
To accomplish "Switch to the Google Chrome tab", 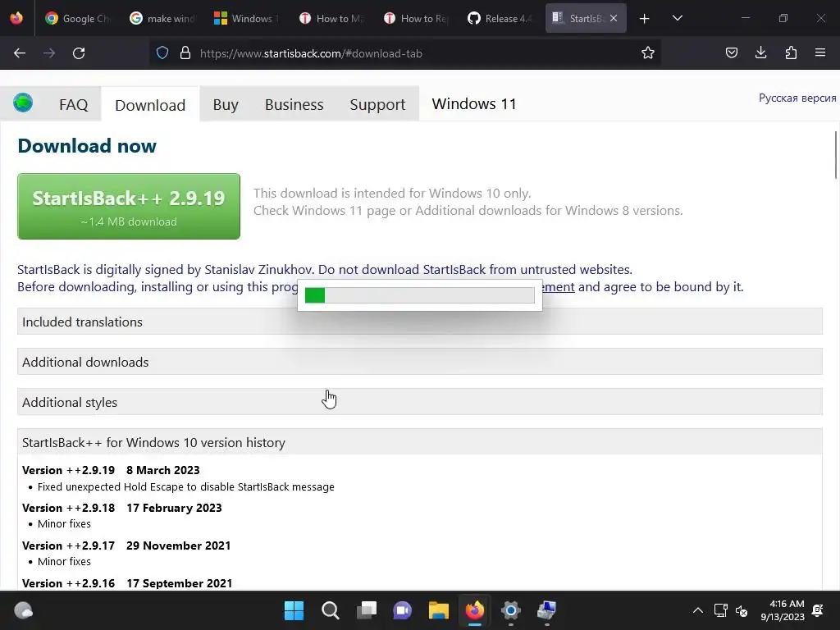I will [x=77, y=18].
